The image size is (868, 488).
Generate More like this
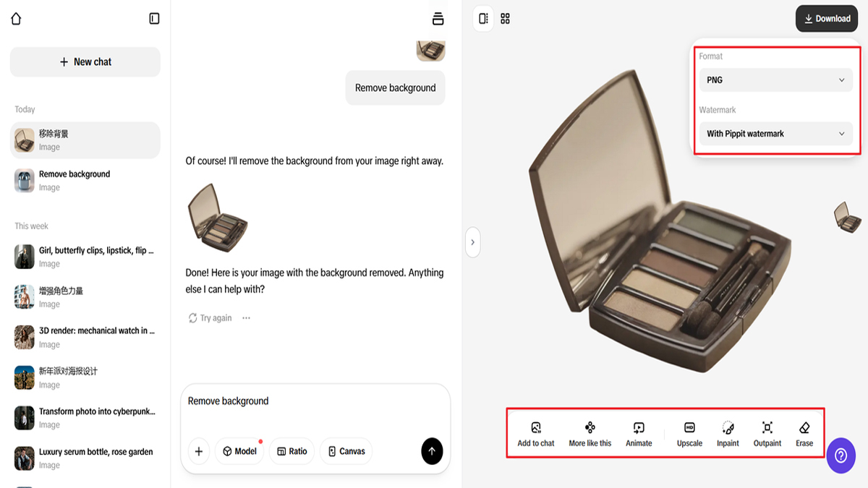[590, 434]
